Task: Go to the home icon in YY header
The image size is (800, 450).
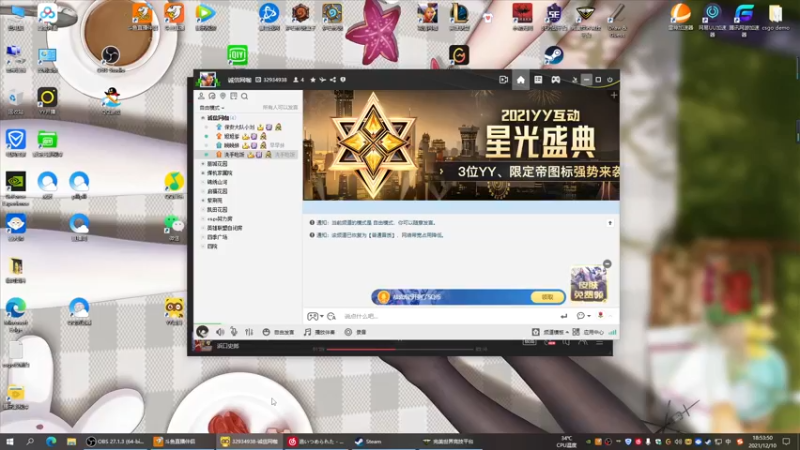Action: pos(520,80)
